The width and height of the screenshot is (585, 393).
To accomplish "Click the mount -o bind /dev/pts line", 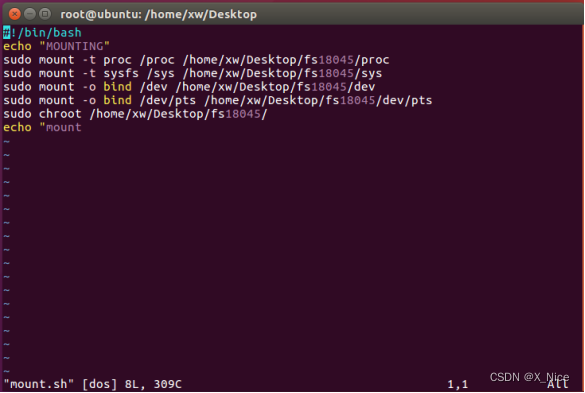I will click(x=218, y=100).
